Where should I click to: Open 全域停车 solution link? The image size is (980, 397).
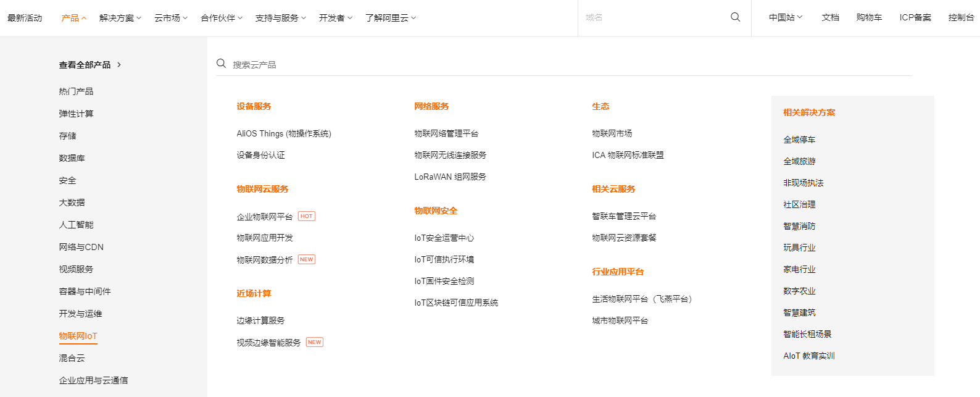(800, 140)
